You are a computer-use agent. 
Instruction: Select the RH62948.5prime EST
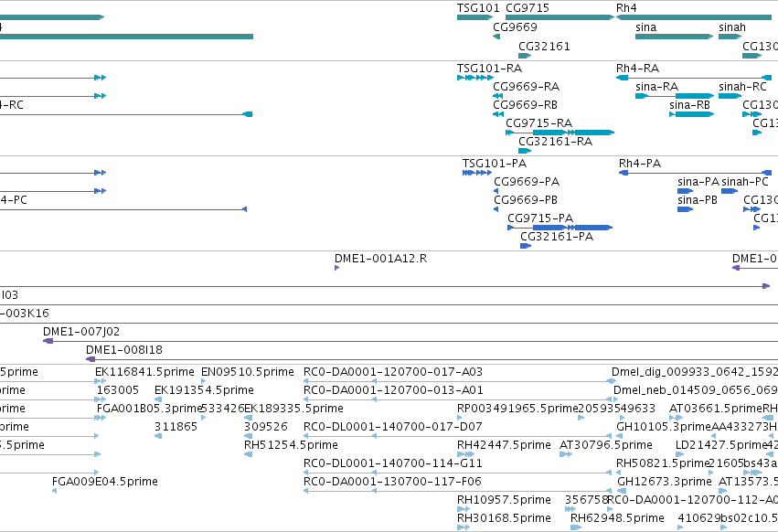(576, 527)
